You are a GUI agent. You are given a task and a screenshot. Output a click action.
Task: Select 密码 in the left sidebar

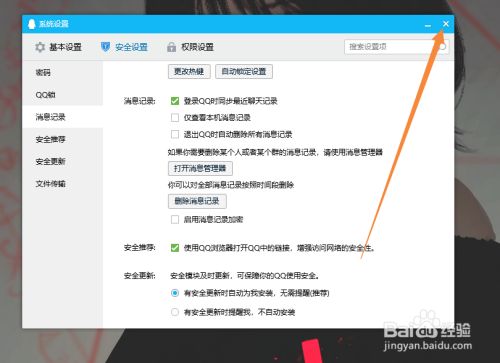tap(63, 72)
